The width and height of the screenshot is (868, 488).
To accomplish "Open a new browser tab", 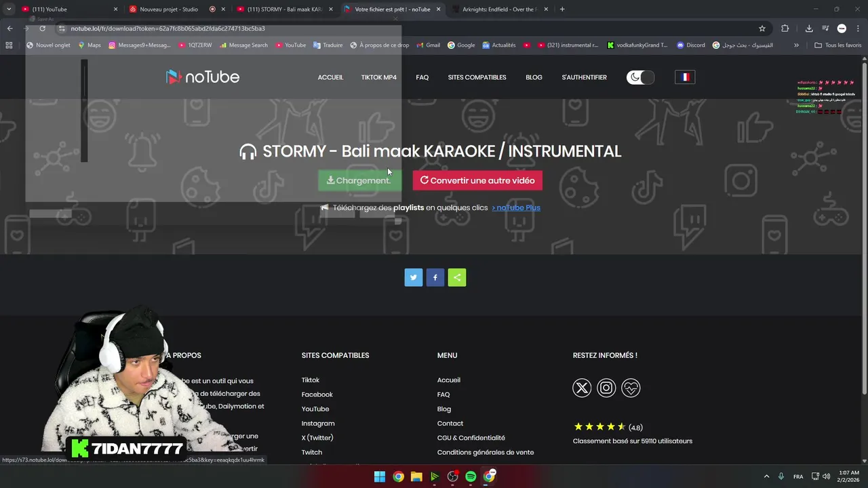I will tap(562, 9).
